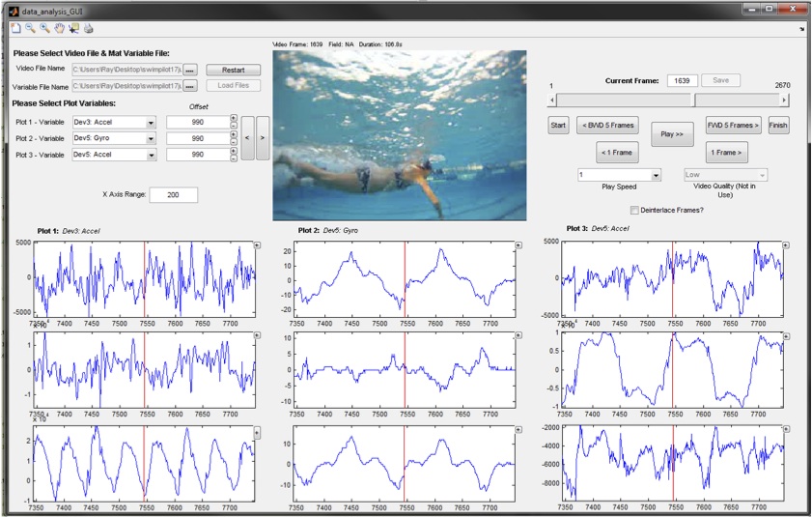Click browse button beside Video File Name
The width and height of the screenshot is (812, 517).
point(190,71)
